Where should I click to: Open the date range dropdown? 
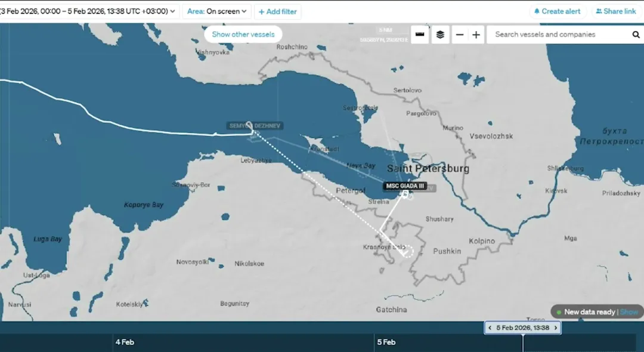tap(89, 11)
